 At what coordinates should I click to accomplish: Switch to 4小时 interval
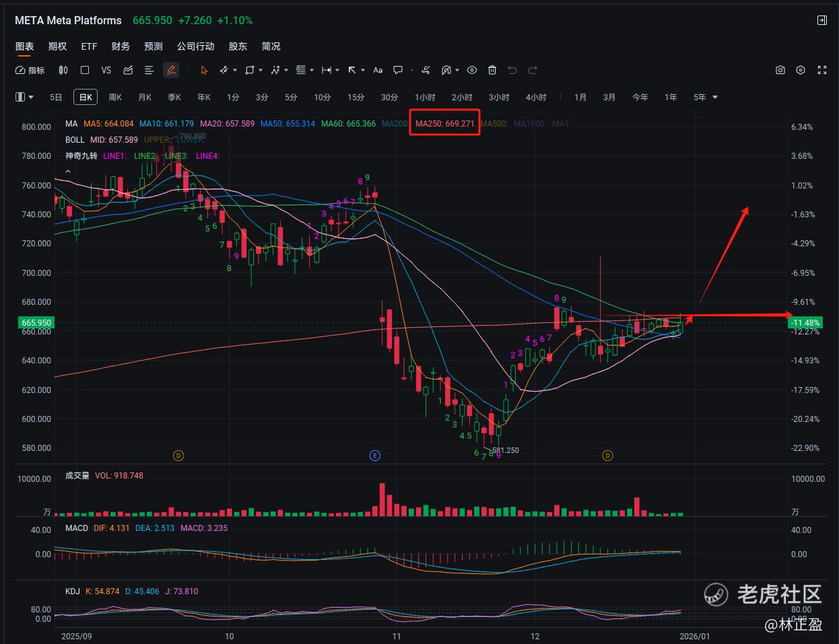click(536, 98)
